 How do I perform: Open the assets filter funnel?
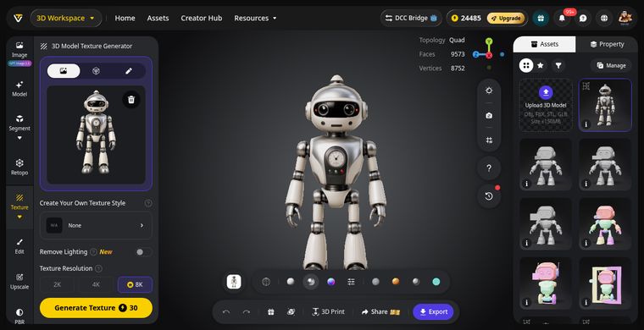558,65
